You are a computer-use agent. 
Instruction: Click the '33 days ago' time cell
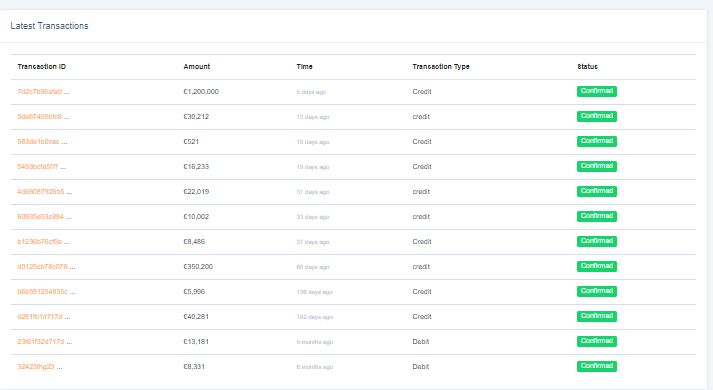click(x=313, y=217)
